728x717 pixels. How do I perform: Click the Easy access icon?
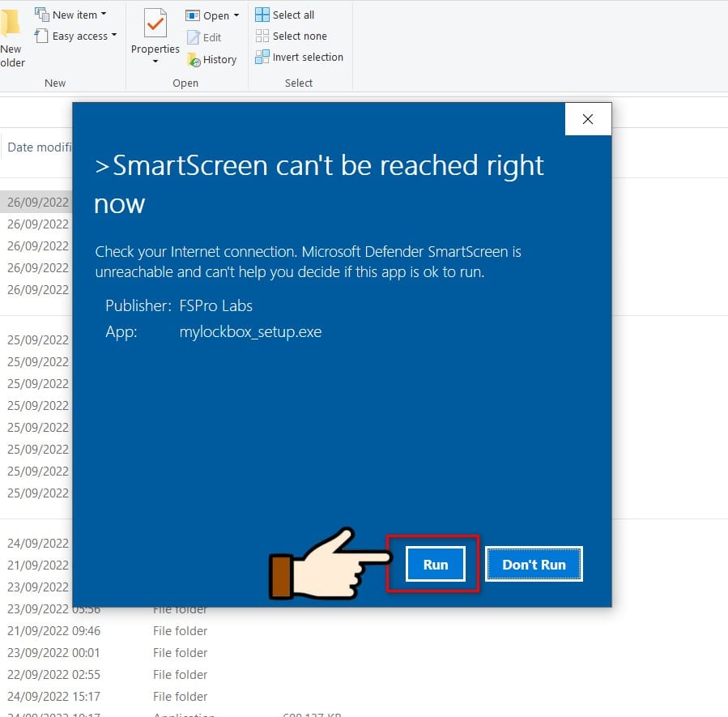click(x=41, y=36)
